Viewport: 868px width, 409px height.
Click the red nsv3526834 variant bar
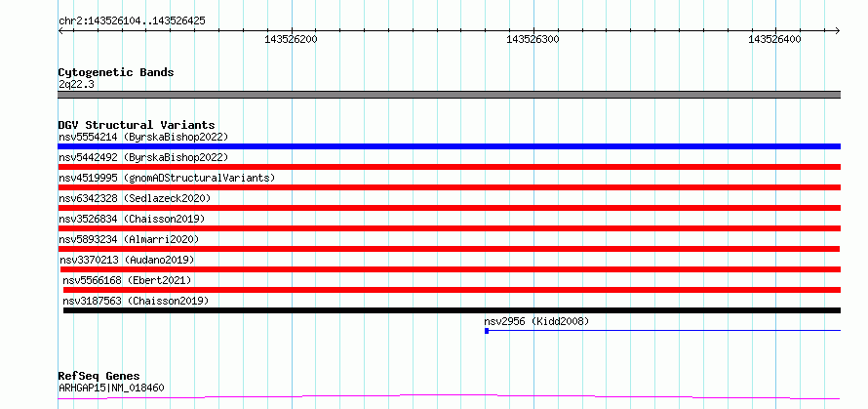coord(449,228)
